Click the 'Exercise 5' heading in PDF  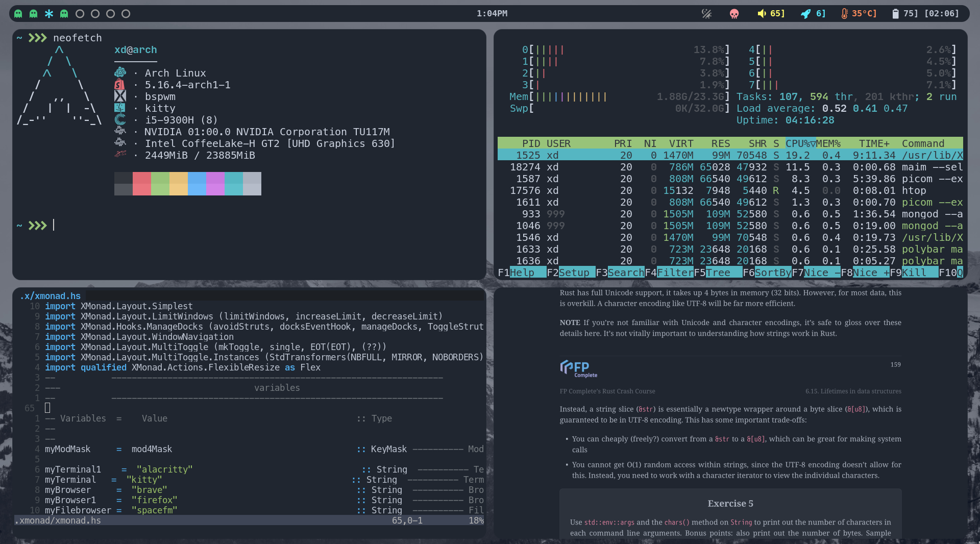click(x=730, y=504)
